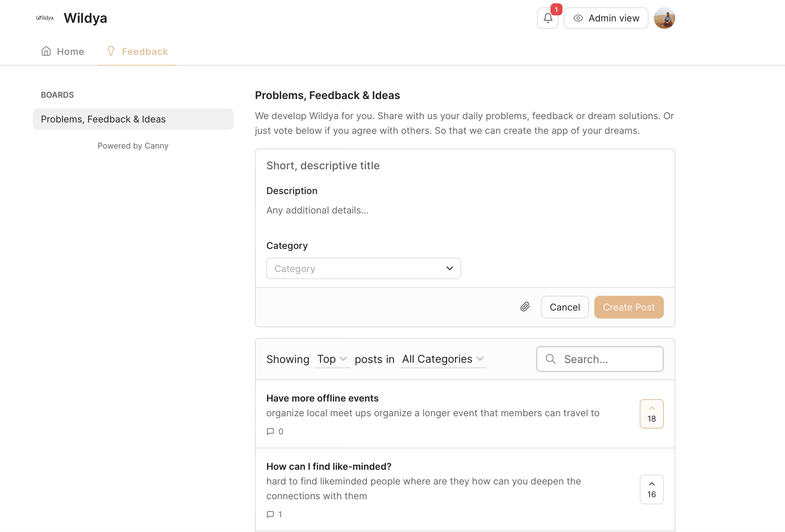Click the Create Post button
The image size is (785, 532).
pos(629,307)
